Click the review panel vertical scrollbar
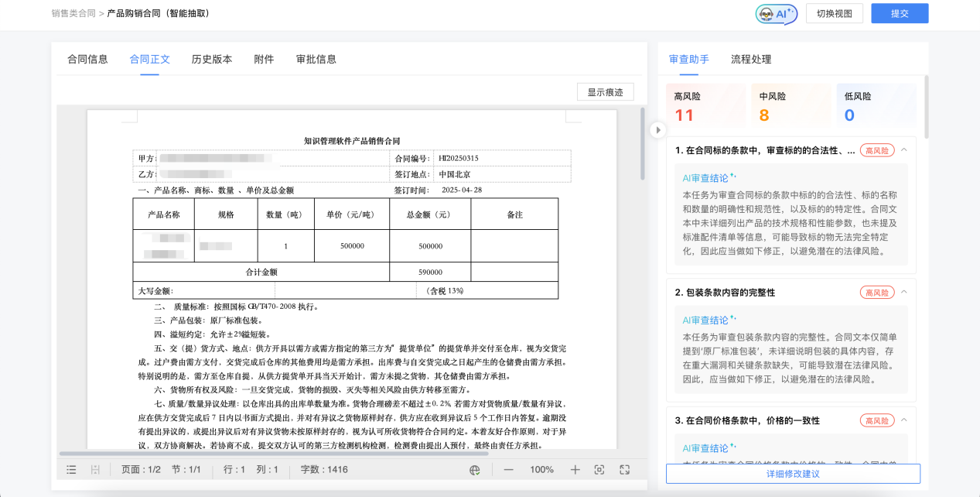This screenshot has width=980, height=497. point(926,105)
